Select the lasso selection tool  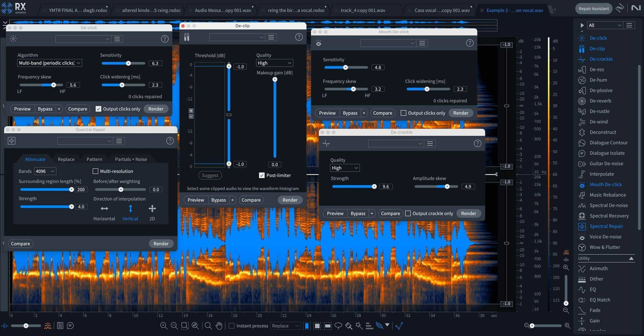(338, 326)
